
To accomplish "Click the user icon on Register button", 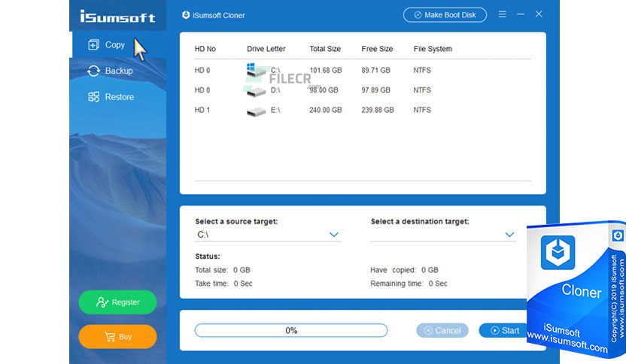I will click(102, 302).
